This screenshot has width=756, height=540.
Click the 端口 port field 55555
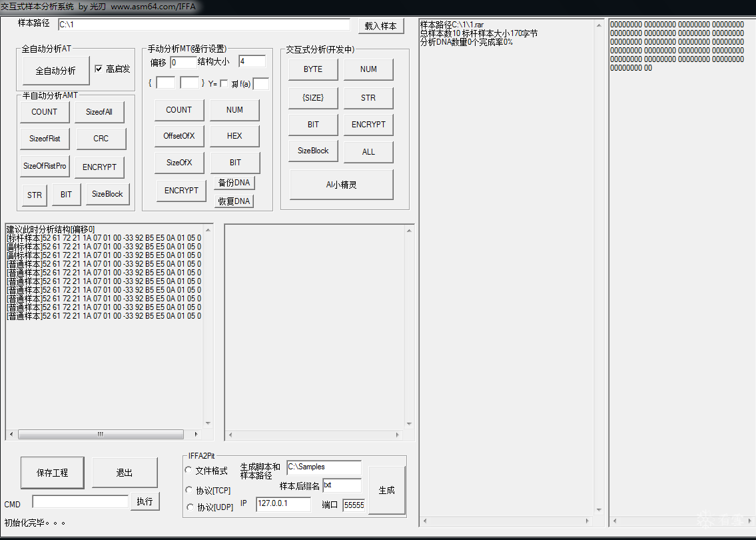[x=354, y=505]
